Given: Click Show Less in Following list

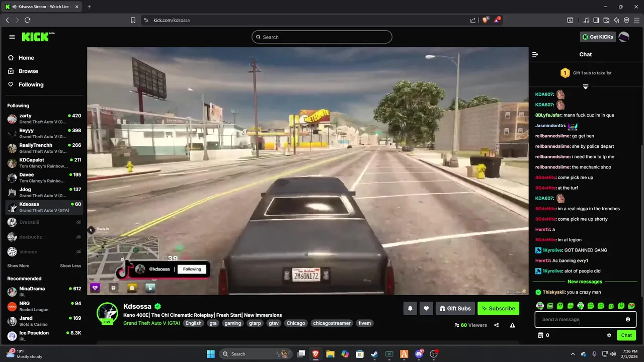Looking at the screenshot, I should point(70,265).
